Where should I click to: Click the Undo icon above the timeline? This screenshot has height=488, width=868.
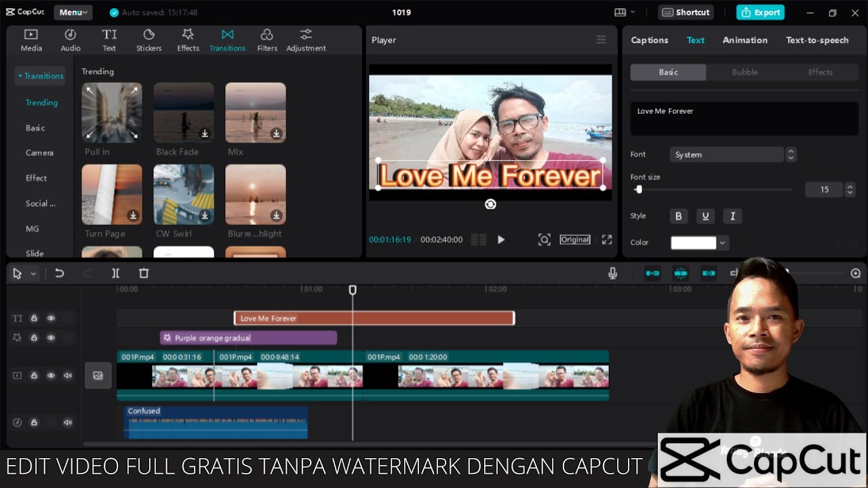point(60,273)
